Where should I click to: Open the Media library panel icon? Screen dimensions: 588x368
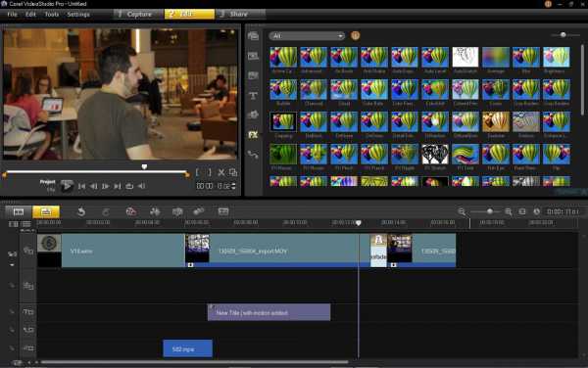pyautogui.click(x=253, y=36)
